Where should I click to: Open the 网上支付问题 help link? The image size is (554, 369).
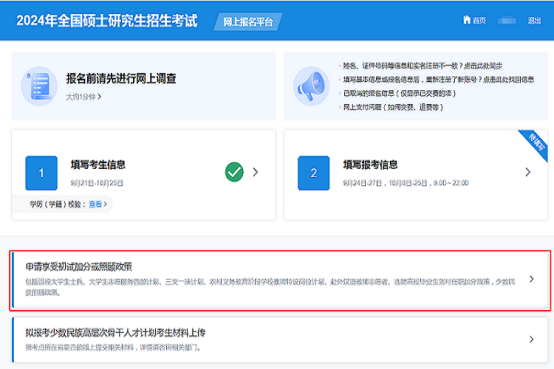click(393, 107)
